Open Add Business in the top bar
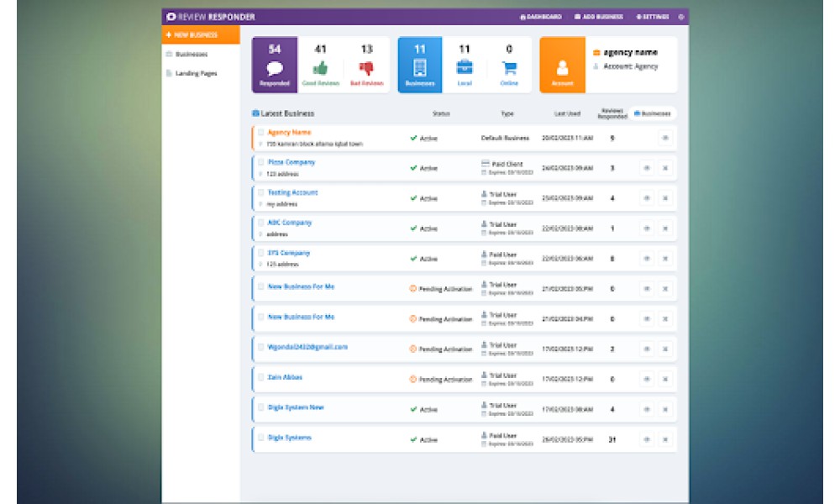The image size is (840, 504). (598, 17)
